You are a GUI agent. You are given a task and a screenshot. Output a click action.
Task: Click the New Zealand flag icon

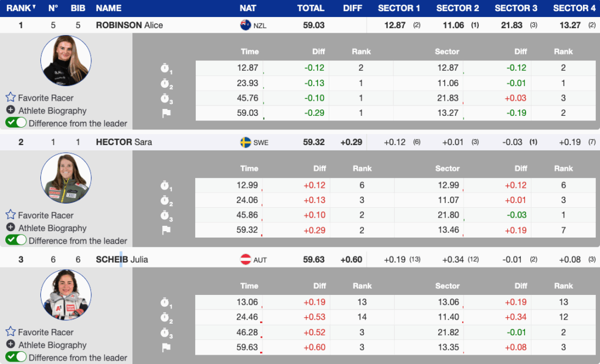(246, 25)
